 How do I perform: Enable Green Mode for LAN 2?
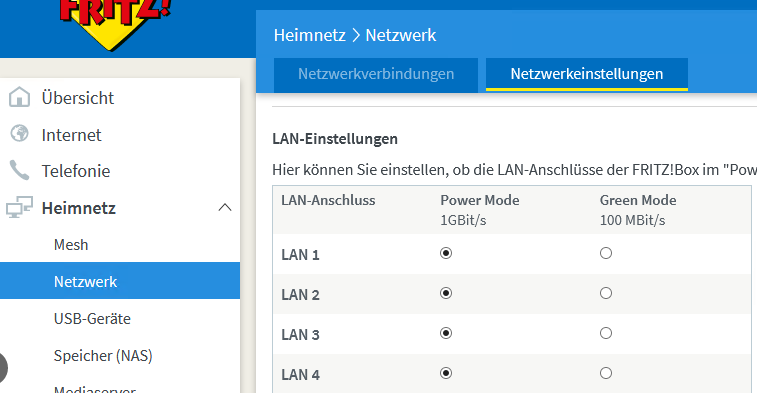point(606,293)
